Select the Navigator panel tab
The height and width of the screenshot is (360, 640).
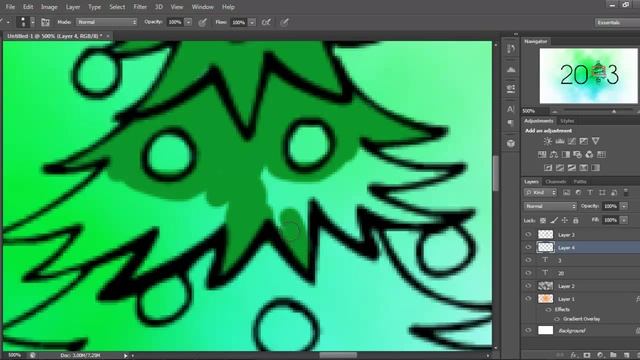(x=536, y=42)
